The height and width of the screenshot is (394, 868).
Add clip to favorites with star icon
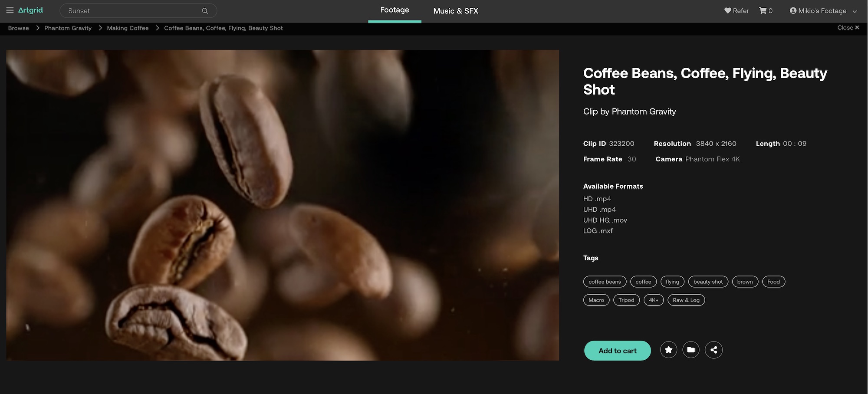point(669,350)
